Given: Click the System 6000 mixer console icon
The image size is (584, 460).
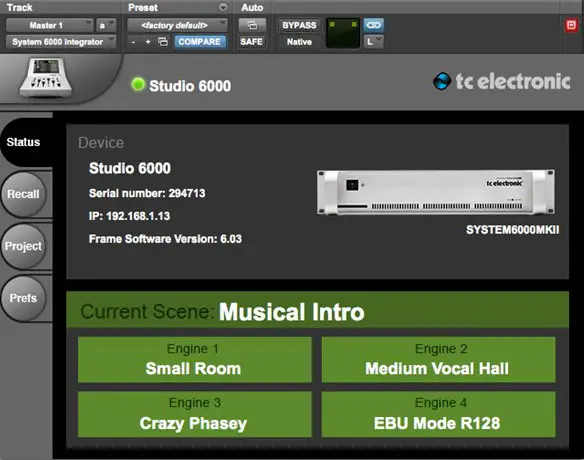Looking at the screenshot, I should pyautogui.click(x=46, y=77).
